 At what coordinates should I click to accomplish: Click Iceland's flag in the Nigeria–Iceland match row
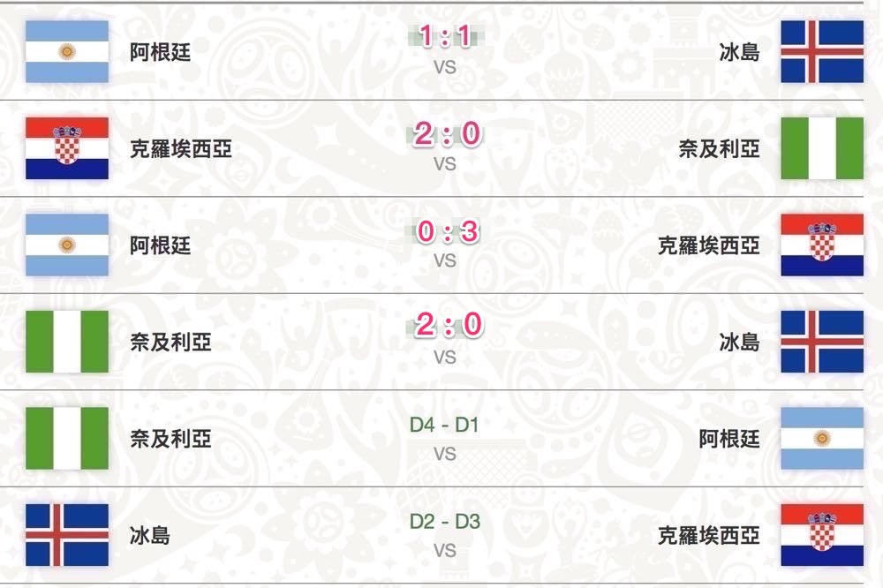click(x=822, y=342)
